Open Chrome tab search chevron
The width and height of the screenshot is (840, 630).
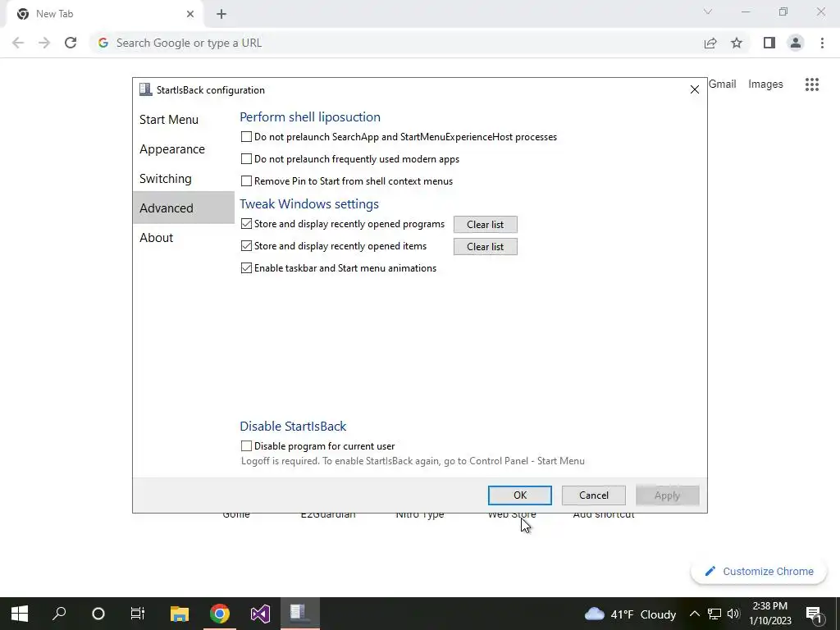coord(708,11)
